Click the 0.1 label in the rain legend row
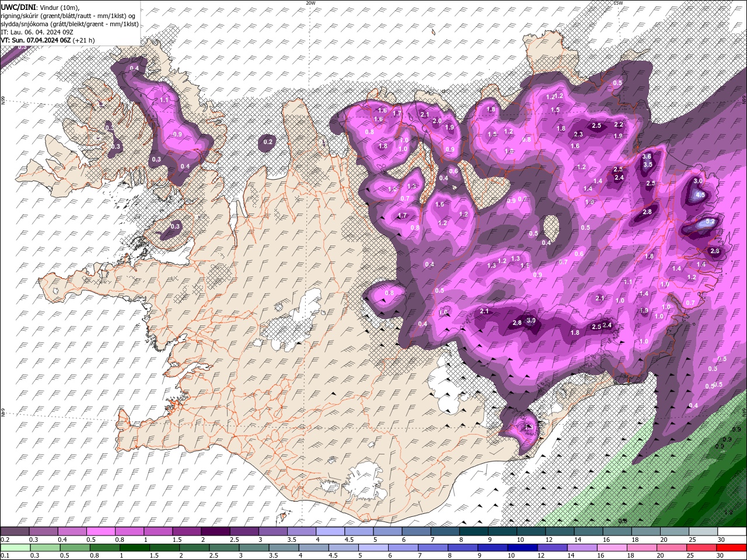 coord(5,555)
